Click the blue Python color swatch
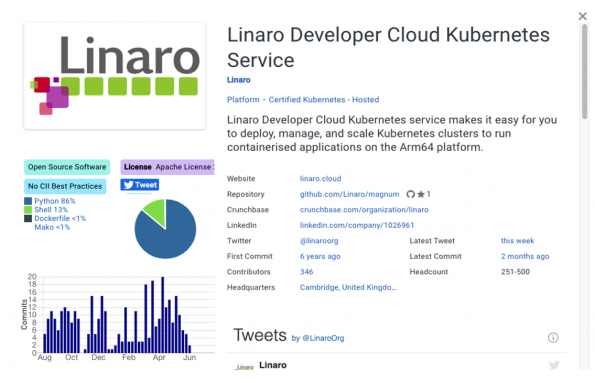Viewport: 595px width, 383px height. 28,201
